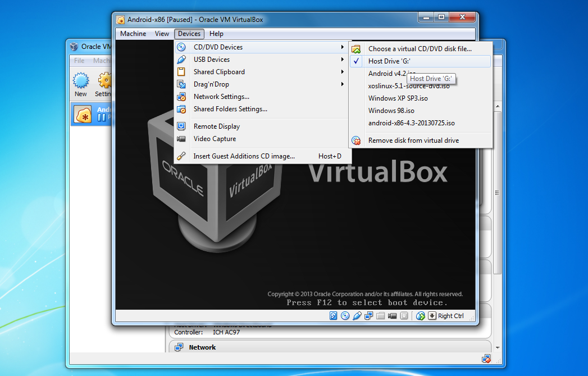Minimize the Android-x86 VM window

426,17
